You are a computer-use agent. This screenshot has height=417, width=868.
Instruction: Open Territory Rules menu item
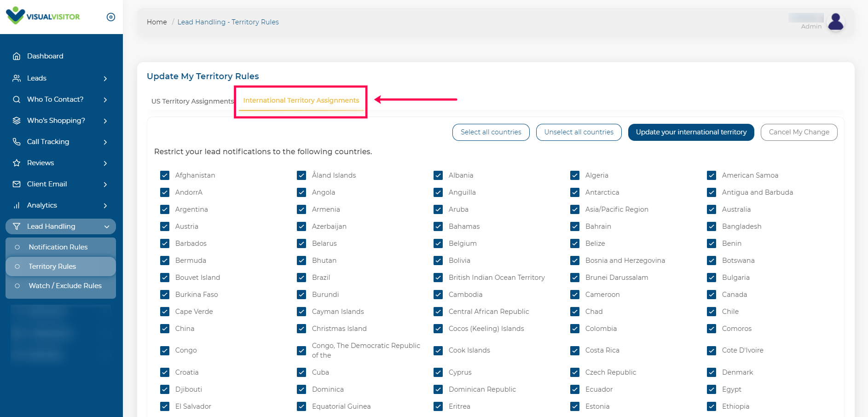pyautogui.click(x=61, y=266)
